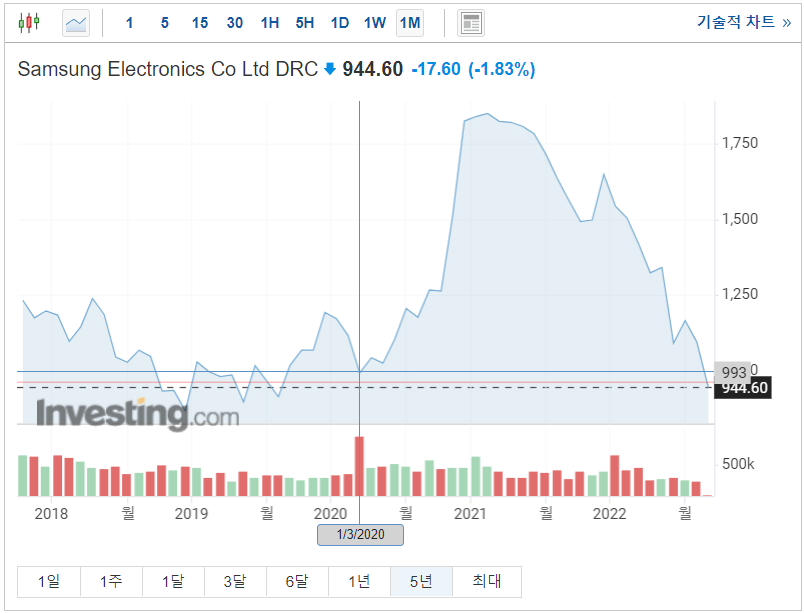Select the 1년 time range tab
This screenshot has height=613, width=804.
click(x=359, y=581)
